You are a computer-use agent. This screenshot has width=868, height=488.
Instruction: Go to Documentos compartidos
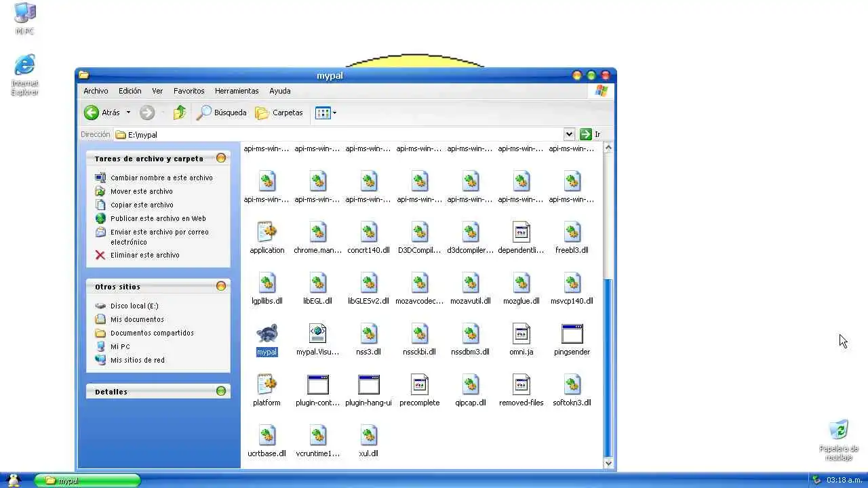tap(152, 333)
